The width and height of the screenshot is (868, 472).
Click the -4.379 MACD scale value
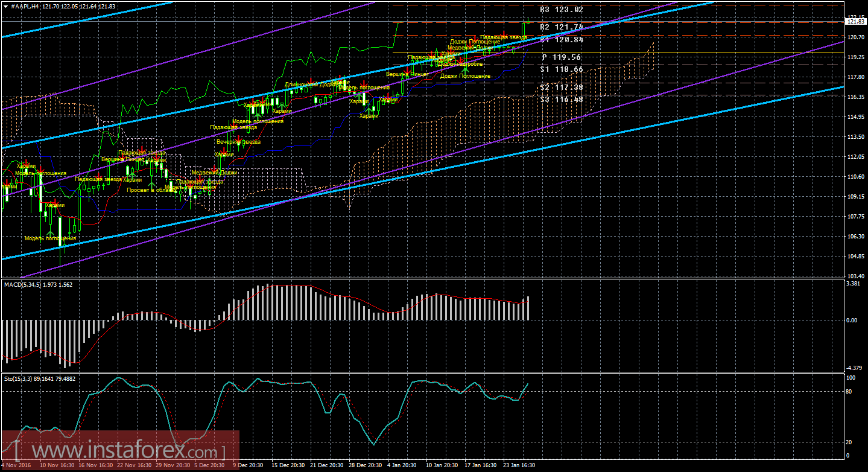pos(854,368)
